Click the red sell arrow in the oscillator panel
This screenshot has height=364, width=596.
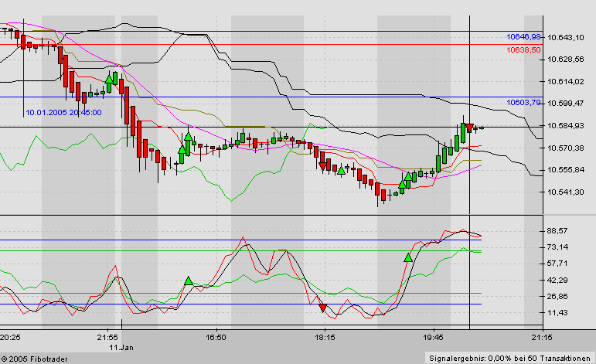click(322, 308)
